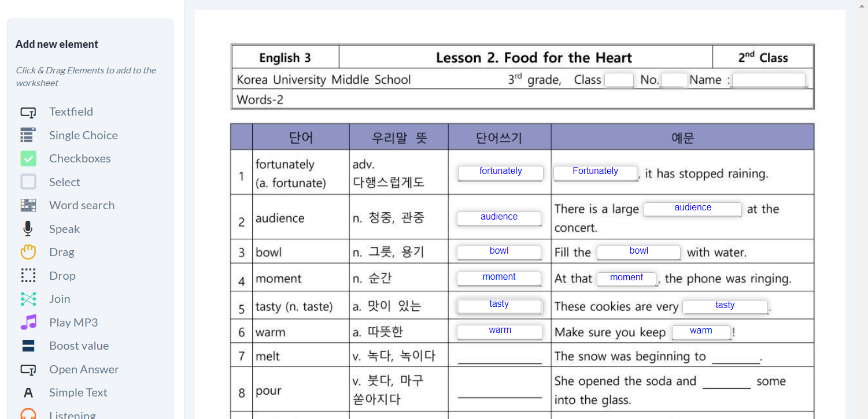868x419 pixels.
Task: Click the 'warm' field in row 6 sentence
Action: pos(701,332)
